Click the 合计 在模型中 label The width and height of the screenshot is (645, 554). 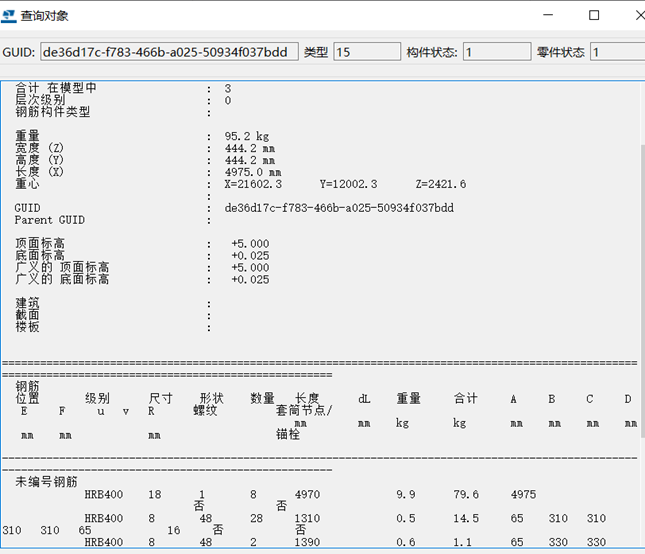(x=56, y=88)
